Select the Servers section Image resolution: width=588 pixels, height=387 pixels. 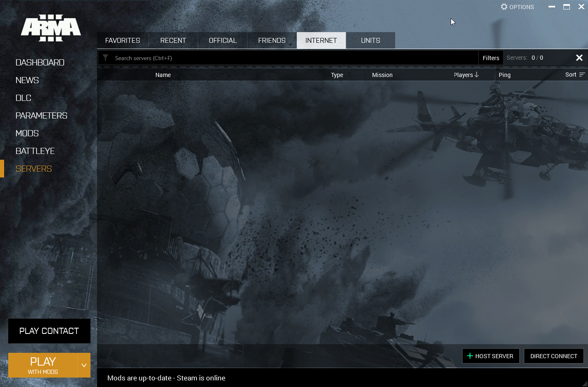(34, 169)
